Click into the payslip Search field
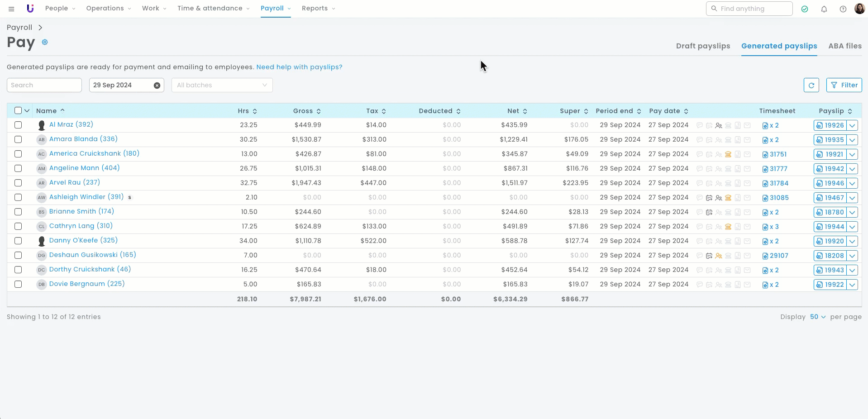 [x=44, y=85]
